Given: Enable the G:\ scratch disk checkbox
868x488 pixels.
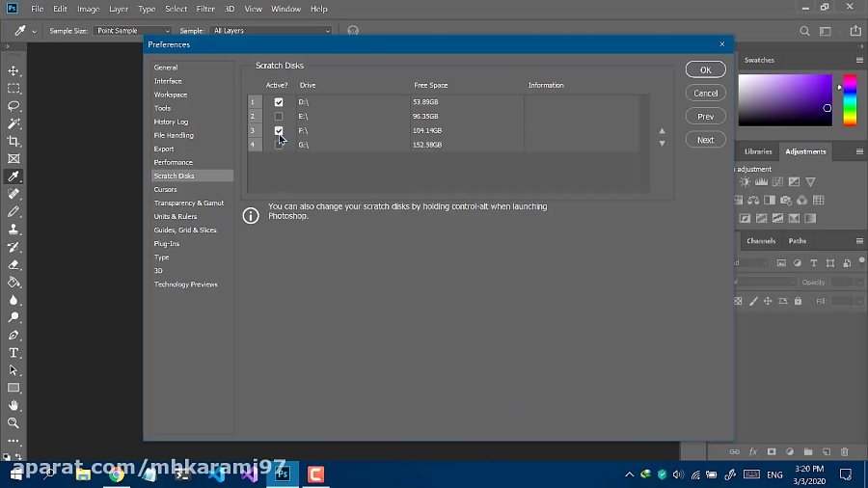Looking at the screenshot, I should click(x=279, y=145).
